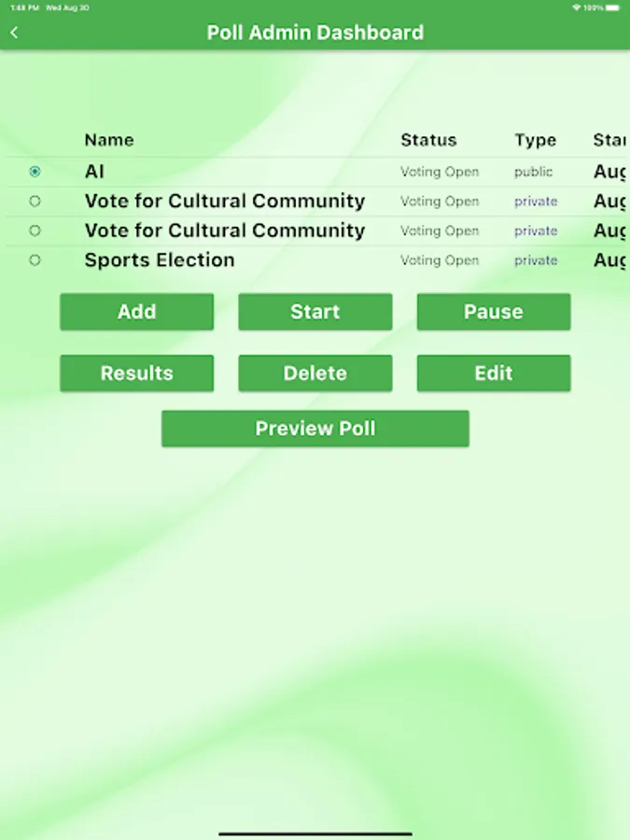630x840 pixels.
Task: Tap the Sports Election poll name
Action: pos(160,260)
